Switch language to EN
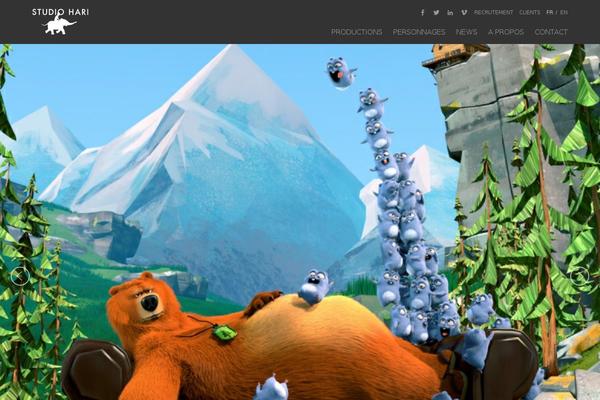Viewport: 600px width, 400px height. tap(564, 13)
